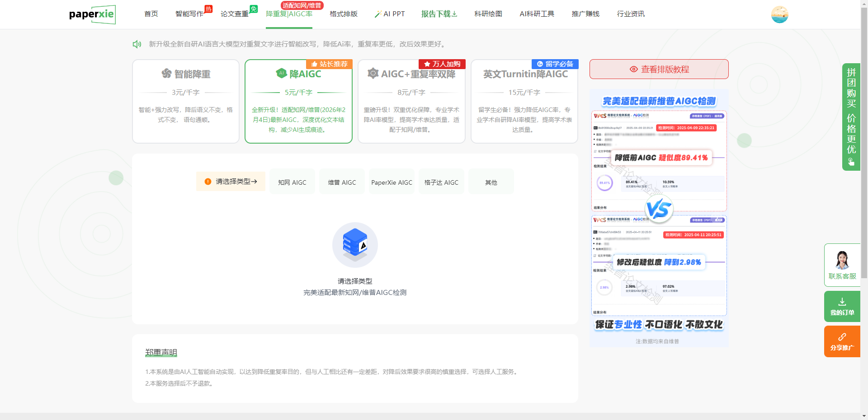
Task: Click the green speaker announcement icon
Action: point(137,44)
